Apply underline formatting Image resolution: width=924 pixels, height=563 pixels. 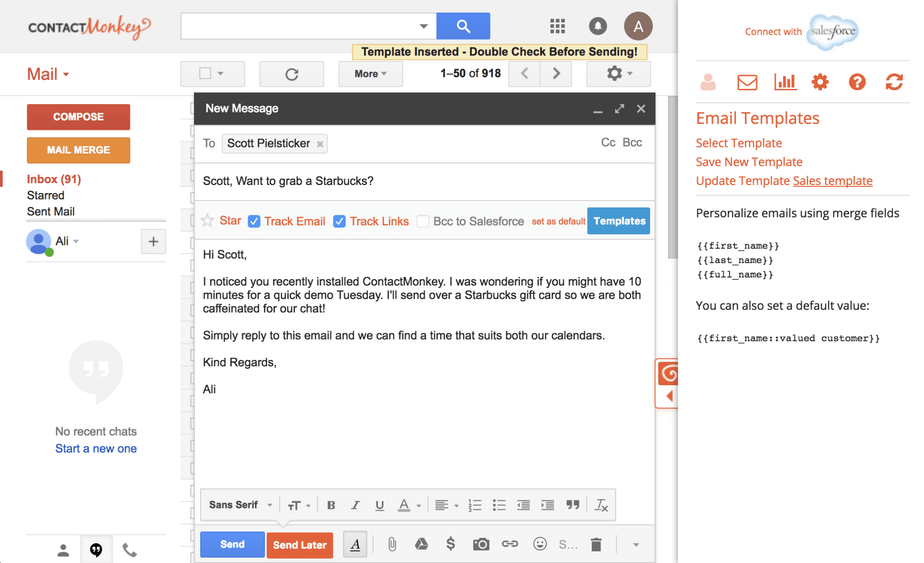379,505
